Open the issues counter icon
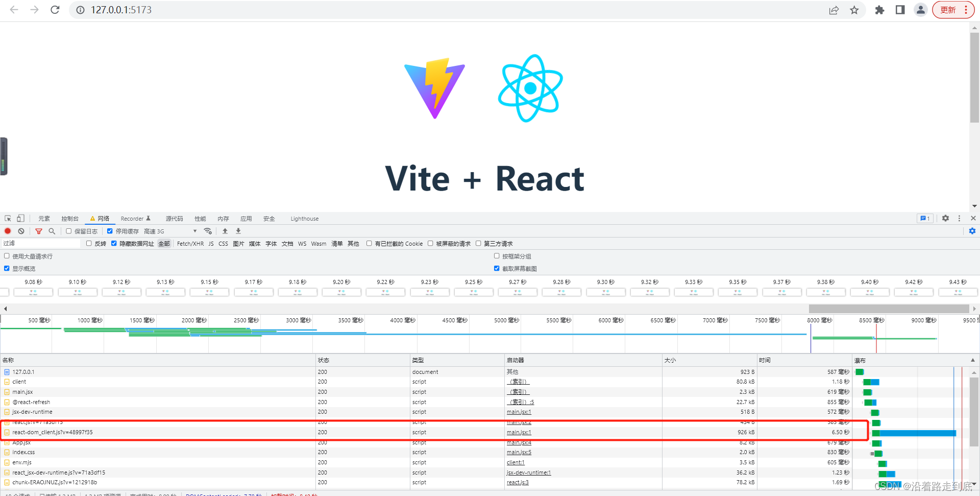 (925, 218)
